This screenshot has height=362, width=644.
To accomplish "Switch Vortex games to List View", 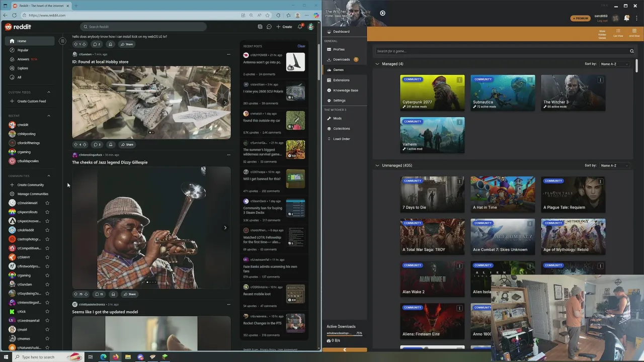I will tap(618, 33).
